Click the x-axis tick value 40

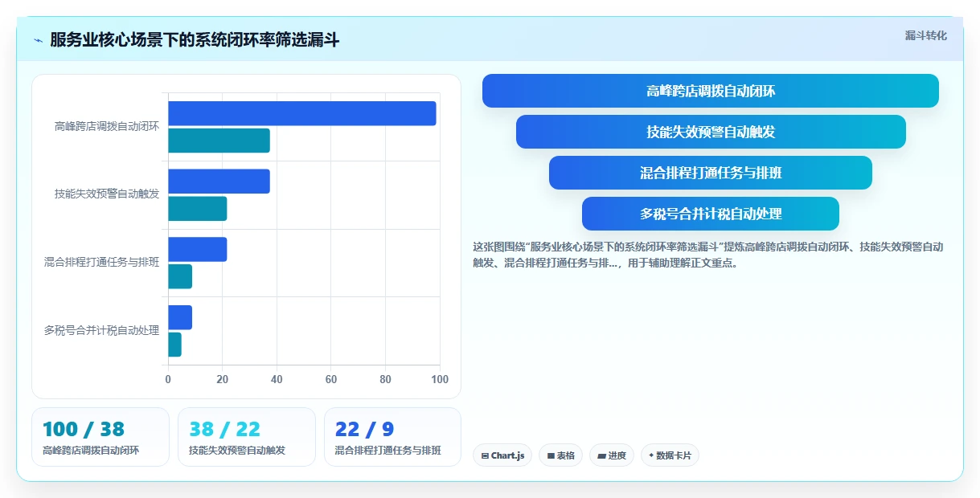coord(277,379)
